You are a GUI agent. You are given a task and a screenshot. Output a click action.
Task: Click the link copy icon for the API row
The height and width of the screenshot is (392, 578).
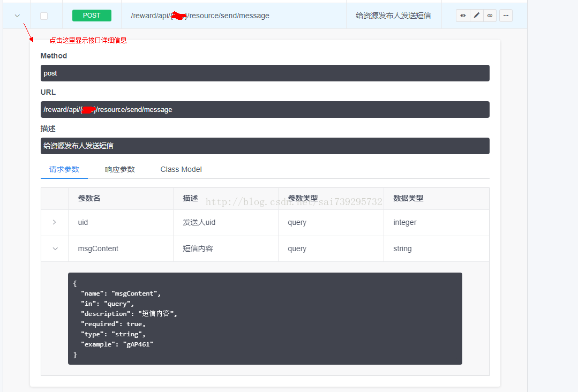(x=490, y=16)
